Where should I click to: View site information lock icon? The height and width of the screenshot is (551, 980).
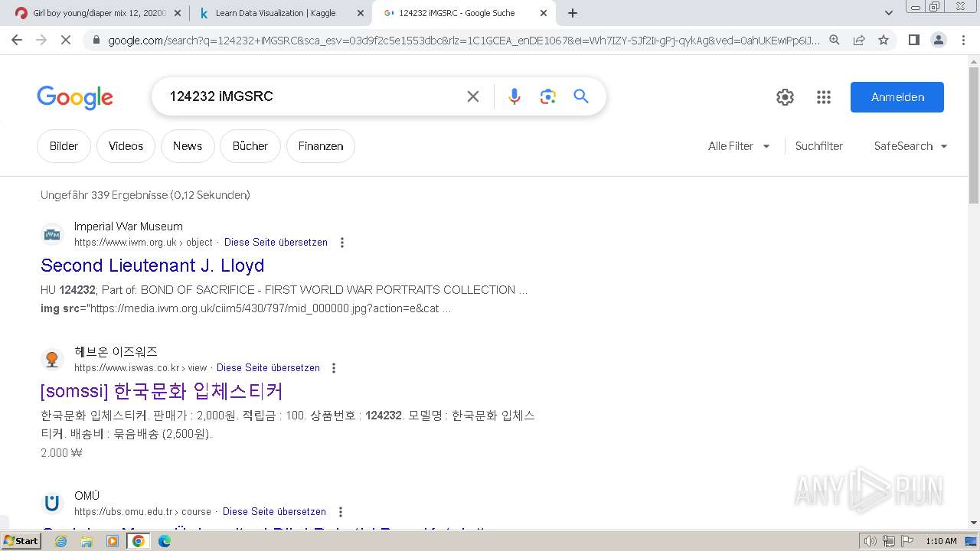click(x=95, y=40)
